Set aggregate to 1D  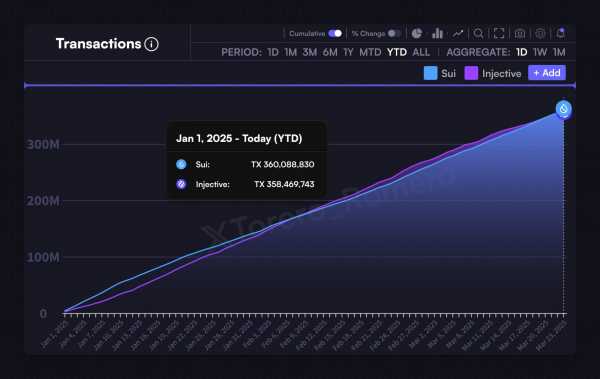point(522,52)
